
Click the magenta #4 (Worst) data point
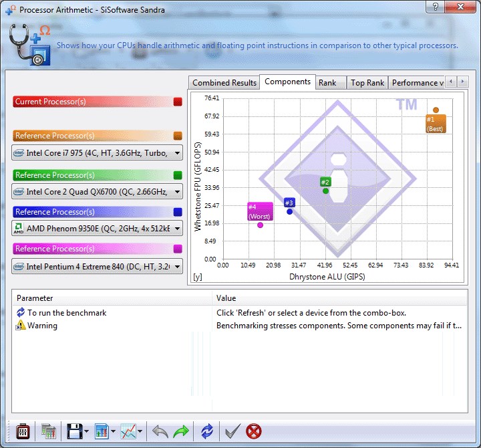[260, 225]
